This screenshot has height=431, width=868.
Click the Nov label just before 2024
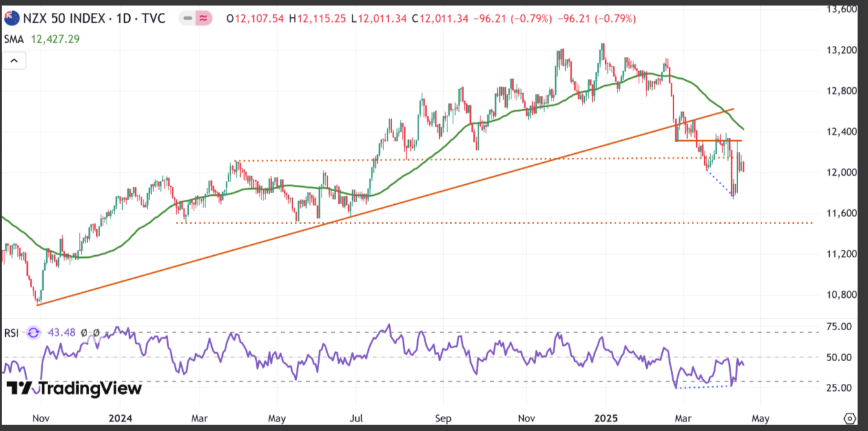[40, 418]
